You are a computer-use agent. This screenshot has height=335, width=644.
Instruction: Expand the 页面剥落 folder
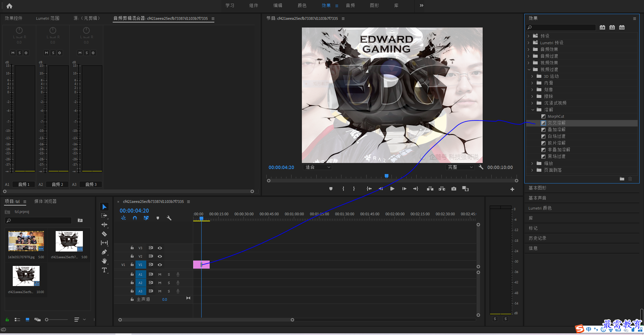click(x=532, y=170)
